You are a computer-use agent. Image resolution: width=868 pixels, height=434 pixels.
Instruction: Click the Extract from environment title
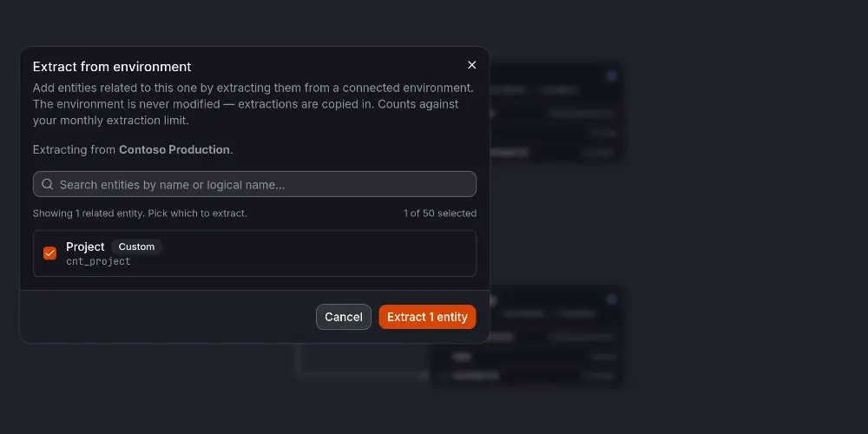point(112,67)
